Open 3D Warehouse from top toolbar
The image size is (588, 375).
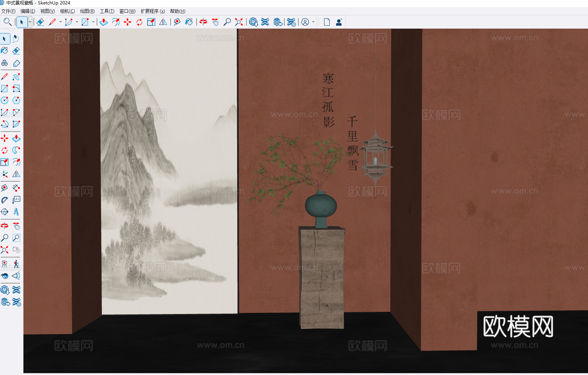(x=253, y=22)
